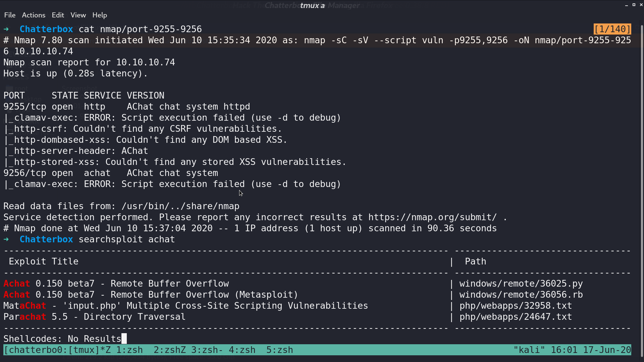Image resolution: width=644 pixels, height=362 pixels.
Task: Open the Help menu
Action: pos(100,15)
